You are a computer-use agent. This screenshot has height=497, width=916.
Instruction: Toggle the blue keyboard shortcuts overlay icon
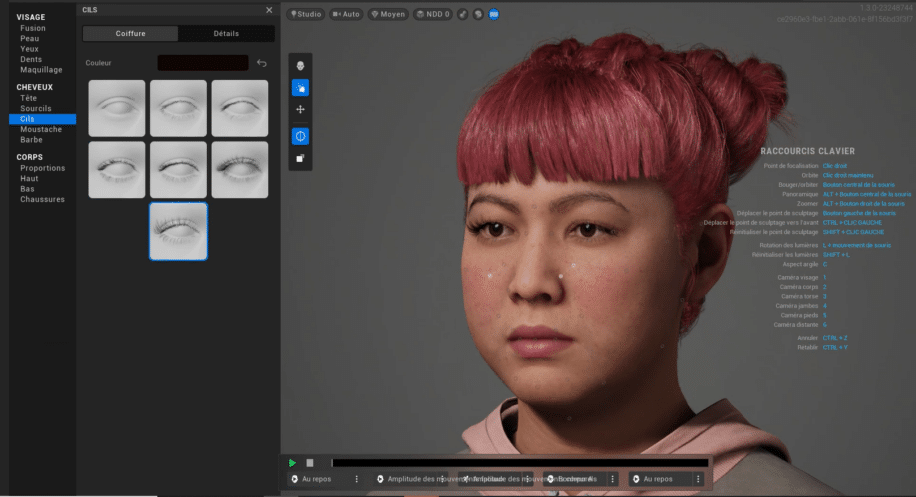pos(494,14)
